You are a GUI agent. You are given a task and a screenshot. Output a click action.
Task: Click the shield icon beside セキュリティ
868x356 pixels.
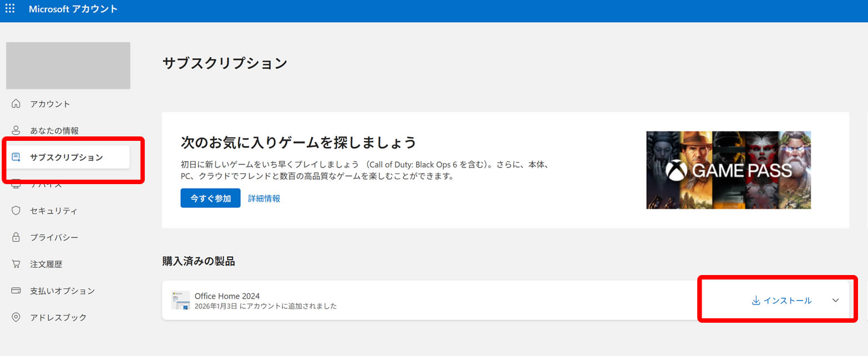pyautogui.click(x=16, y=211)
